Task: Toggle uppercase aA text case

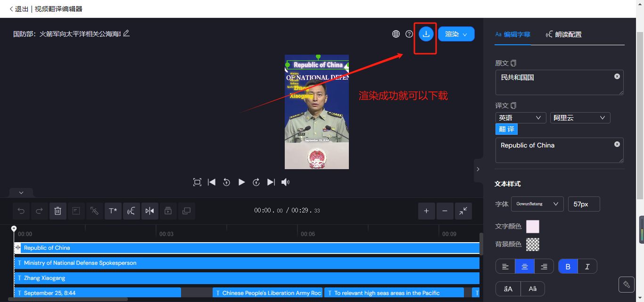Action: point(508,289)
